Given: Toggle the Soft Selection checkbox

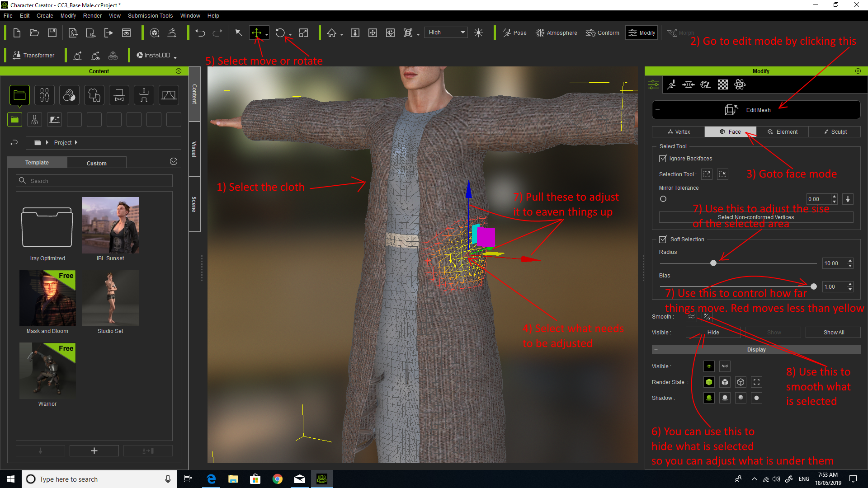Looking at the screenshot, I should pos(663,239).
